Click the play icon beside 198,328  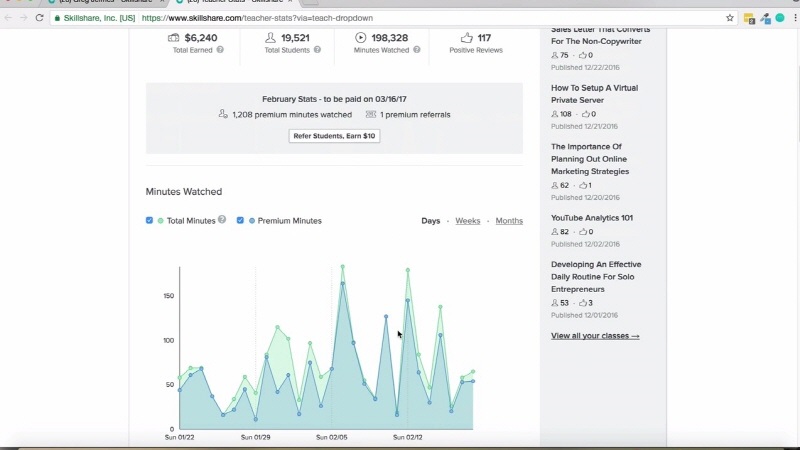coord(361,38)
